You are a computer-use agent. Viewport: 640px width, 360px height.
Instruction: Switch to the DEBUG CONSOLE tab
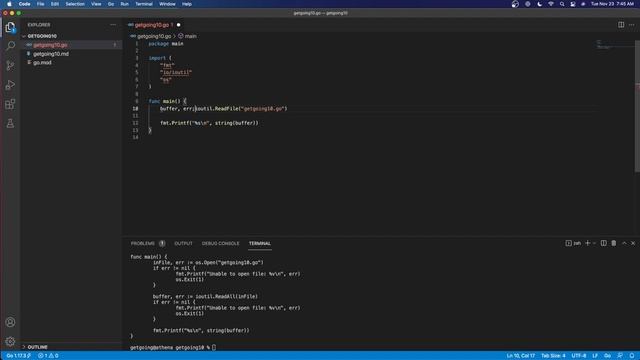pyautogui.click(x=220, y=243)
